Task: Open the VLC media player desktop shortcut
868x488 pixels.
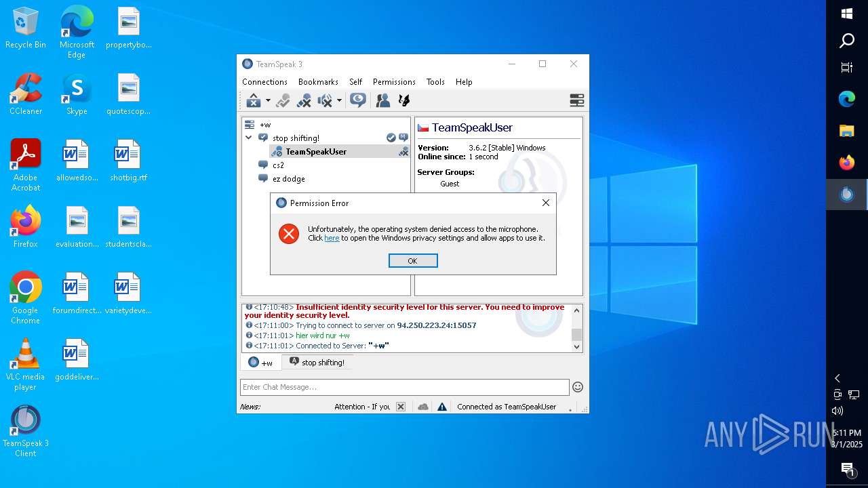Action: tap(26, 365)
